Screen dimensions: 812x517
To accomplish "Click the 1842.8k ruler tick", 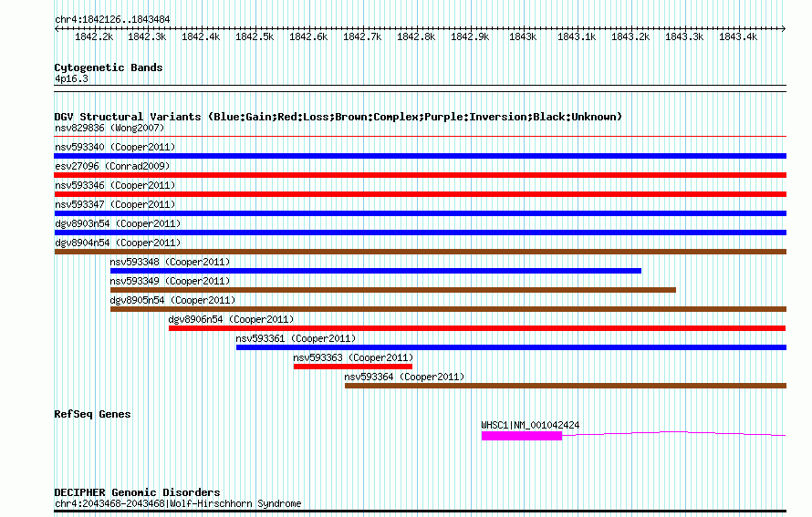I will coord(416,36).
